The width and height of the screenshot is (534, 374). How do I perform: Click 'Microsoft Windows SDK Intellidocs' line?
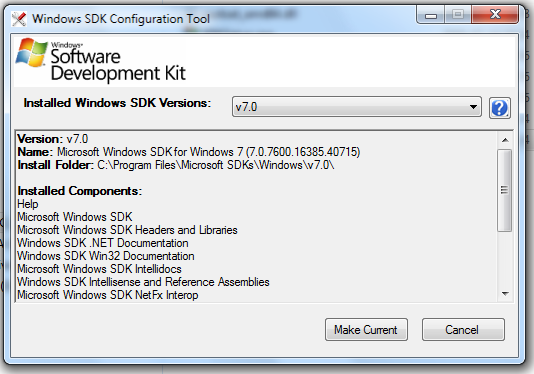click(x=99, y=269)
